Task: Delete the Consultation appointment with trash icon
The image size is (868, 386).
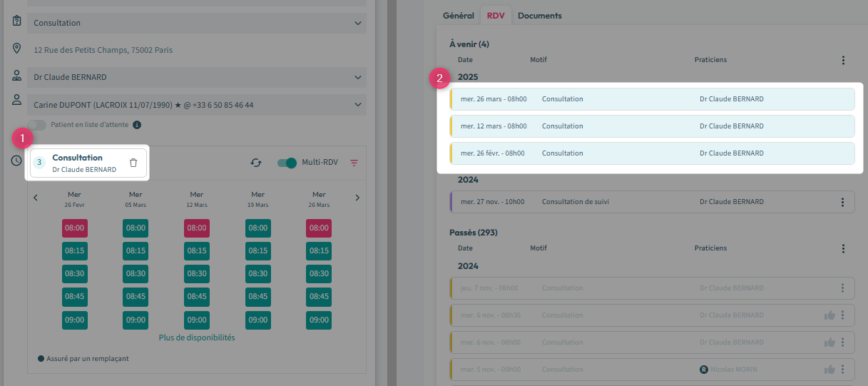Action: pos(133,163)
